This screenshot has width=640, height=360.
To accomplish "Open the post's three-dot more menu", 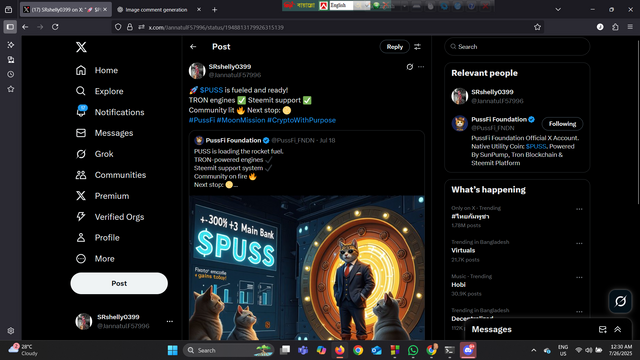I will [x=421, y=67].
